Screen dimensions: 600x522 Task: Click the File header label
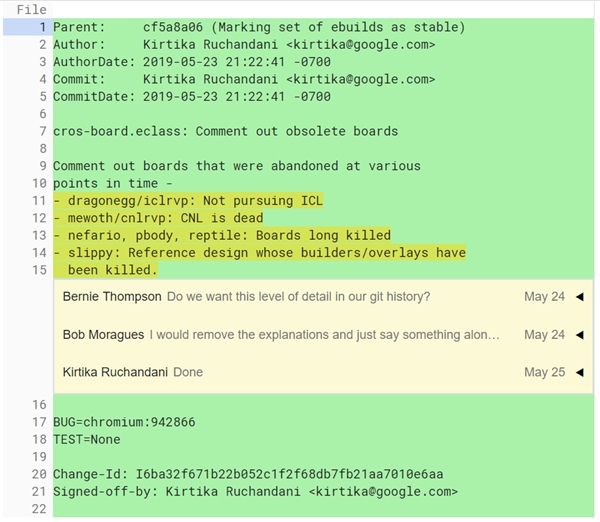pyautogui.click(x=31, y=9)
